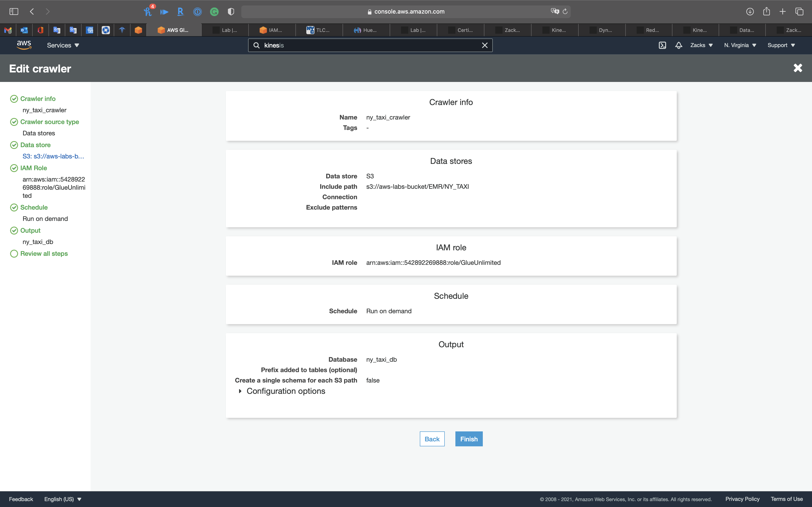Click the Safari share icon
812x507 pixels.
[766, 11]
